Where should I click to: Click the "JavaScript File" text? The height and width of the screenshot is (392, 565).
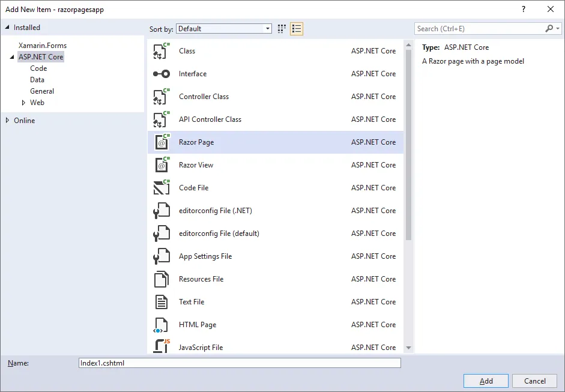[201, 348]
